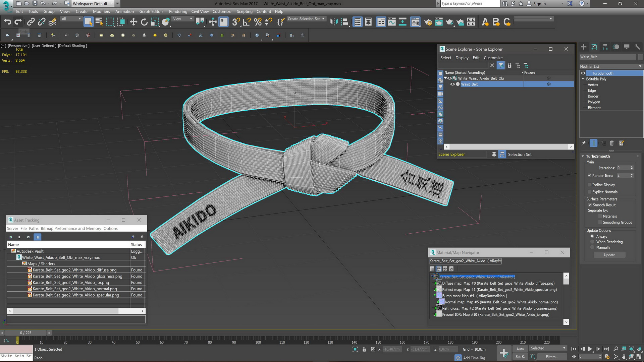Pin the modifier stack

tap(584, 143)
